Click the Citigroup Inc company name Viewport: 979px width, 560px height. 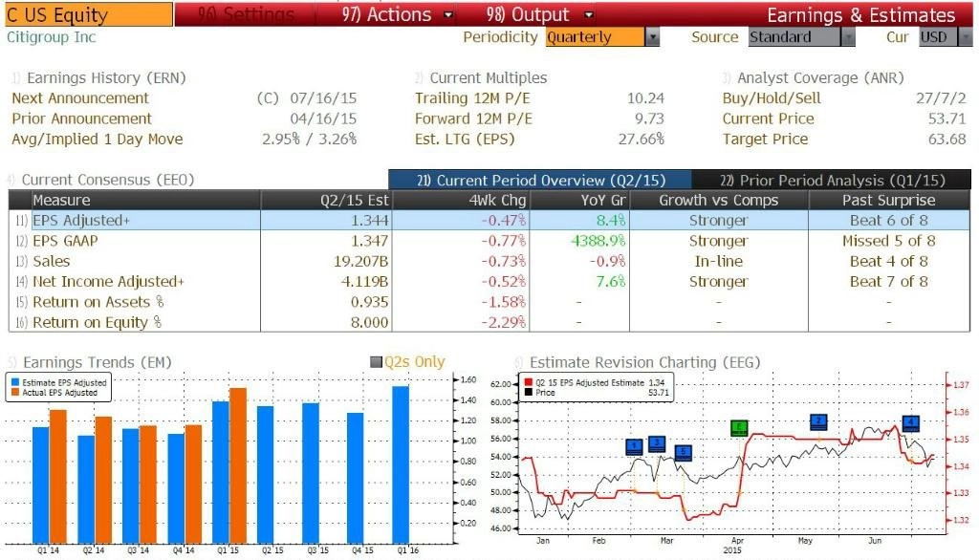pos(52,37)
